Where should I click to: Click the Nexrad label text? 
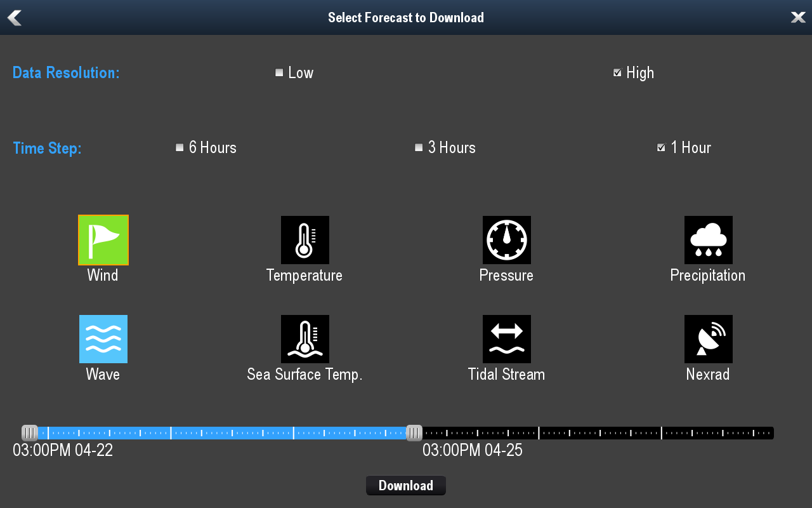click(x=708, y=375)
